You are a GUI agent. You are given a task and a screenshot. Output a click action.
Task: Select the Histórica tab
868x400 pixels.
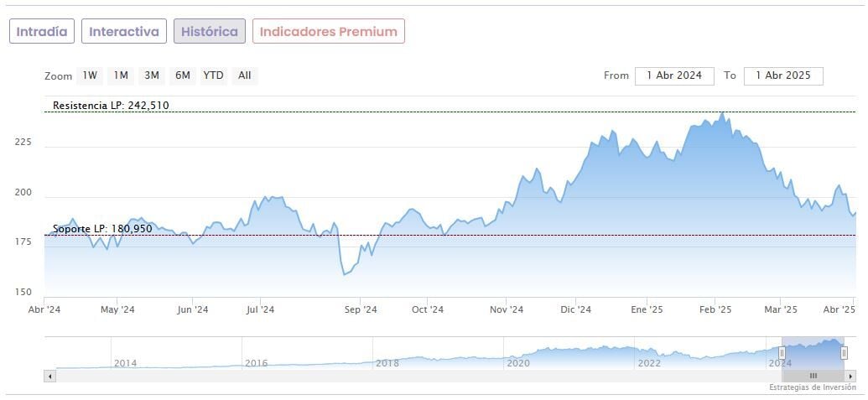point(210,31)
